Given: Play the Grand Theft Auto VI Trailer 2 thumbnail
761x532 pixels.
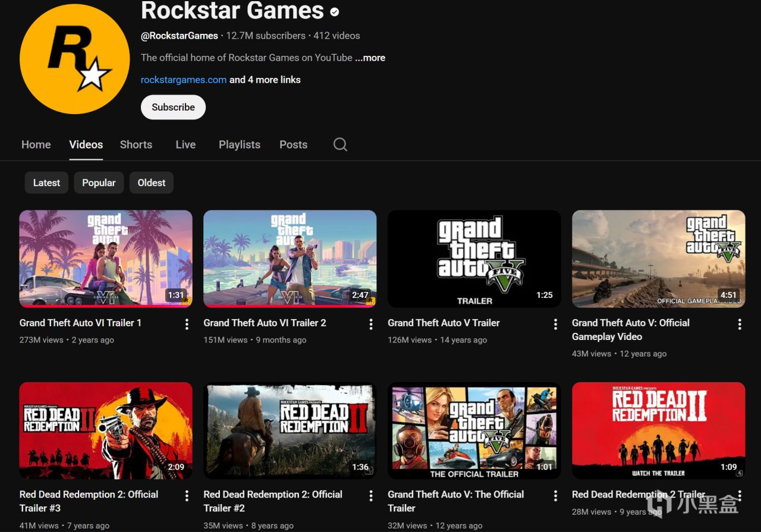Looking at the screenshot, I should pos(290,259).
